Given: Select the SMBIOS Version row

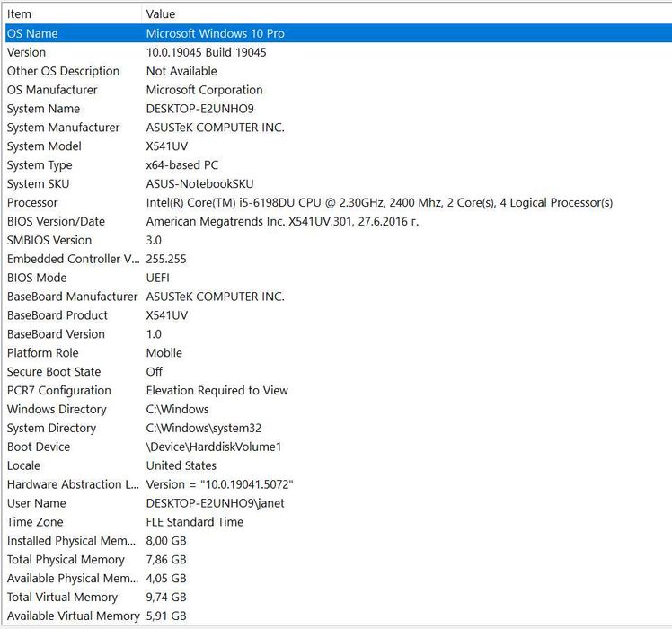Looking at the screenshot, I should click(339, 241).
